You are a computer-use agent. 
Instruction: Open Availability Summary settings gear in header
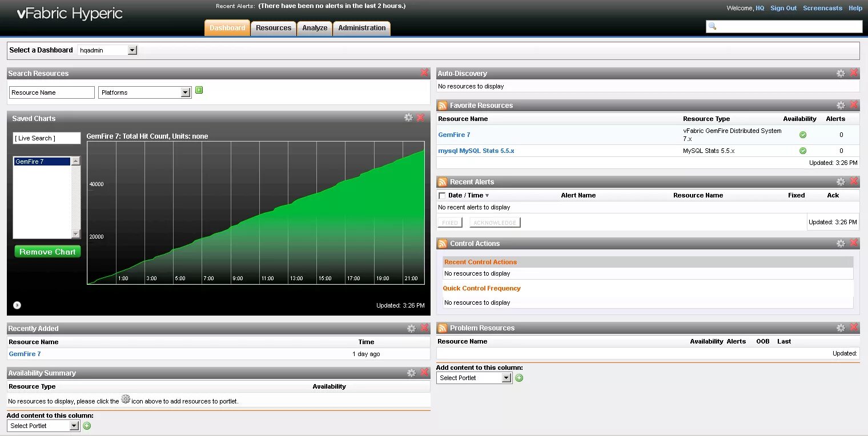click(411, 373)
